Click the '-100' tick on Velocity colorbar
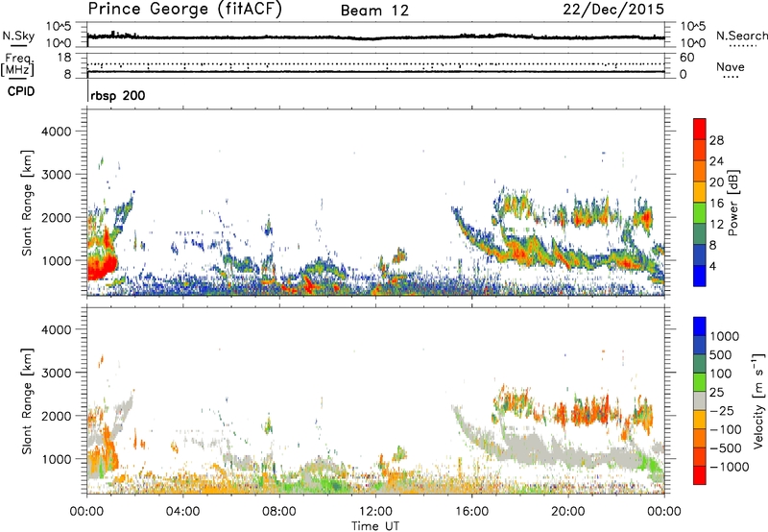 [725, 429]
